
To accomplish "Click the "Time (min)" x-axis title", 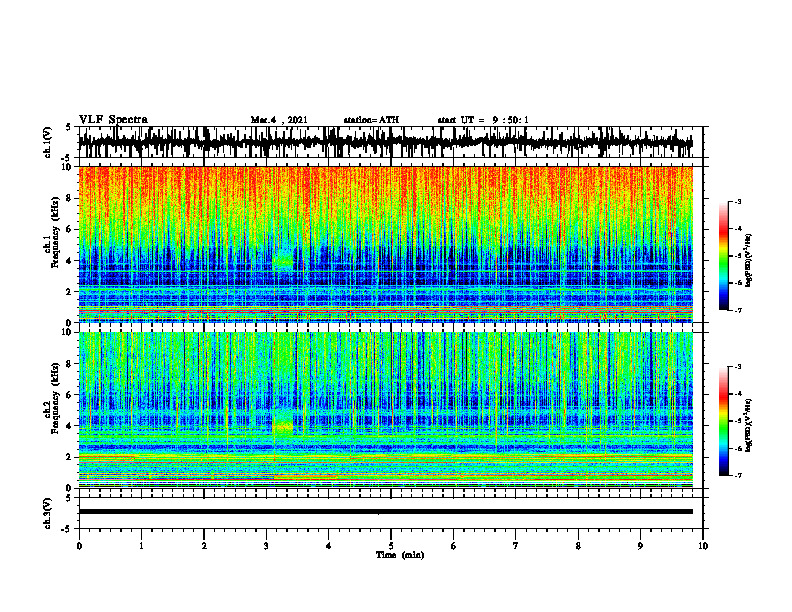I will click(400, 555).
